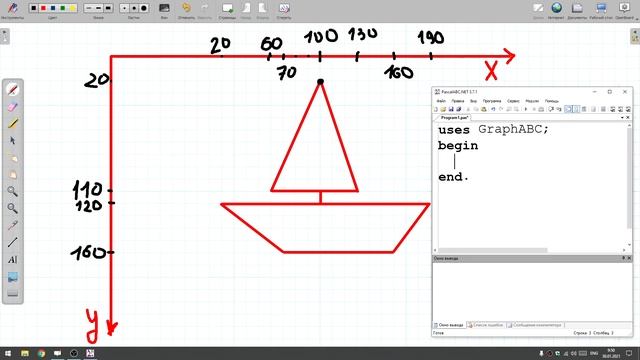Close the Program1.pas editor tab

click(628, 118)
